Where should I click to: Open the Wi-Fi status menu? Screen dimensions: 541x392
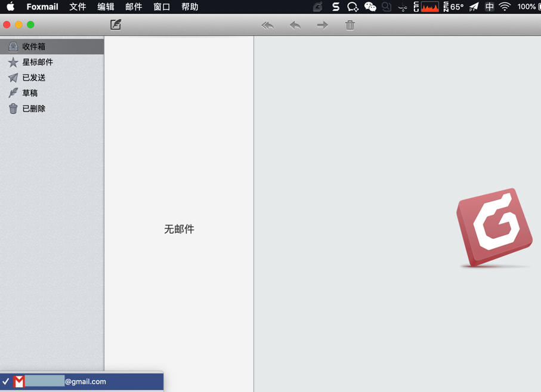(x=505, y=7)
